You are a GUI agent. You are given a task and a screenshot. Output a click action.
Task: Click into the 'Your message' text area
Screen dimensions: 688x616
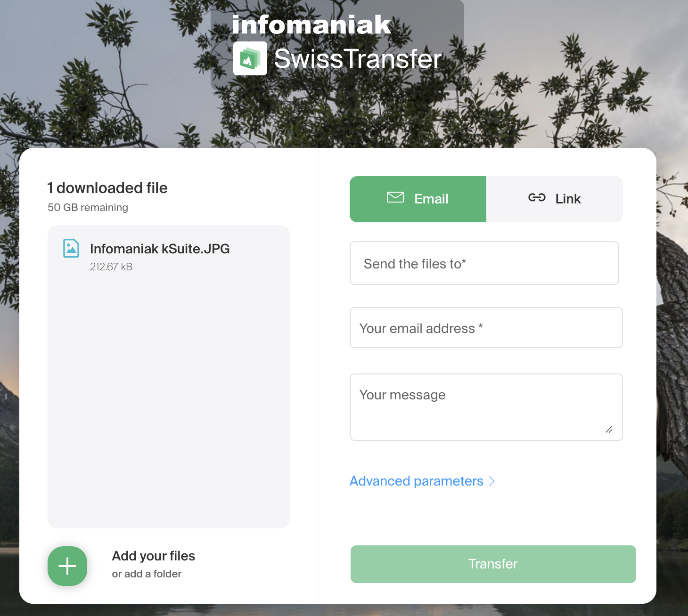tap(486, 407)
